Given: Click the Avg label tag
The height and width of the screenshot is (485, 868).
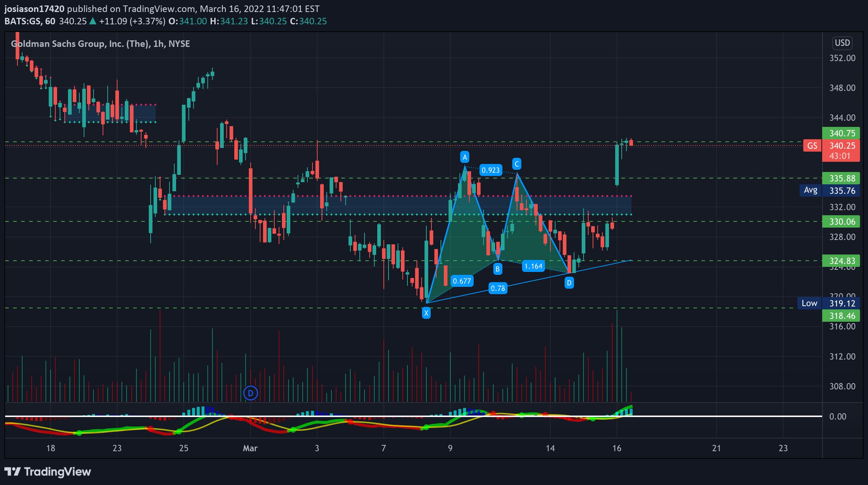Looking at the screenshot, I should click(810, 190).
